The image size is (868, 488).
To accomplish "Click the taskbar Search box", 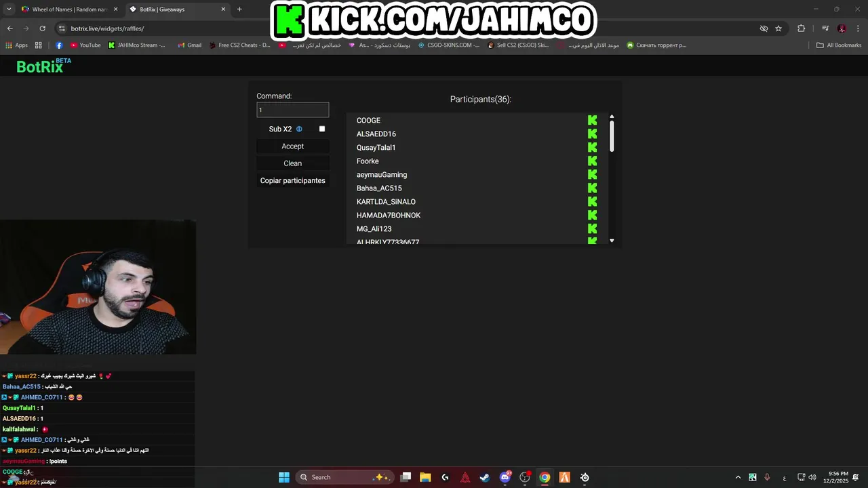I will pyautogui.click(x=344, y=477).
